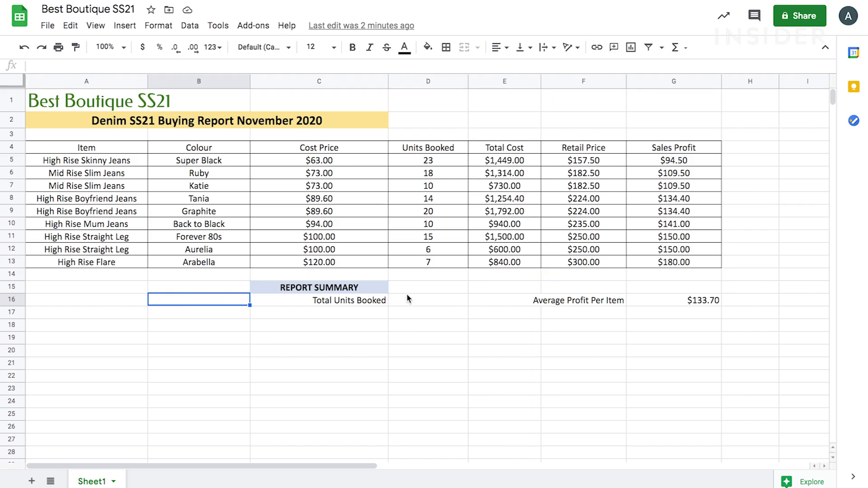Image resolution: width=868 pixels, height=488 pixels.
Task: Expand the zoom 100% dropdown
Action: coord(111,47)
